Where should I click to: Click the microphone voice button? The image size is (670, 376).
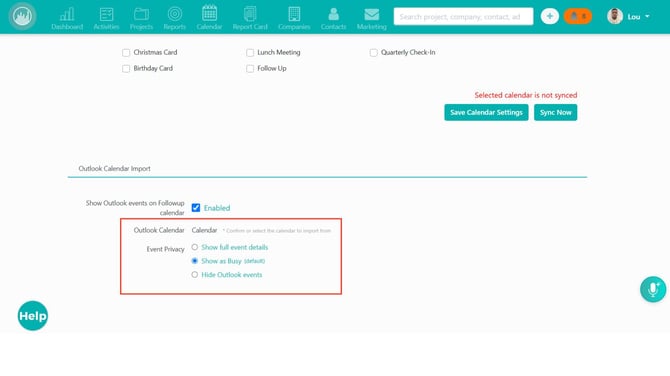[x=652, y=289]
